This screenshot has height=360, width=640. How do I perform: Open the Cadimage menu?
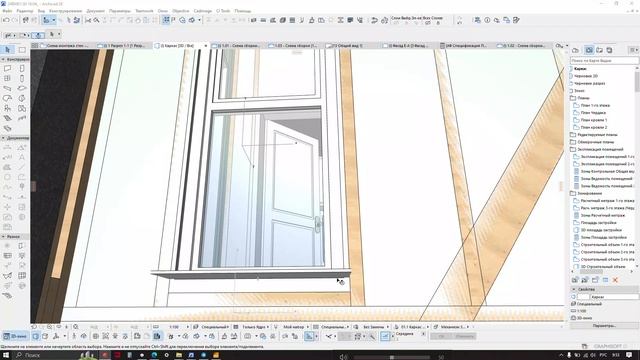click(x=202, y=11)
